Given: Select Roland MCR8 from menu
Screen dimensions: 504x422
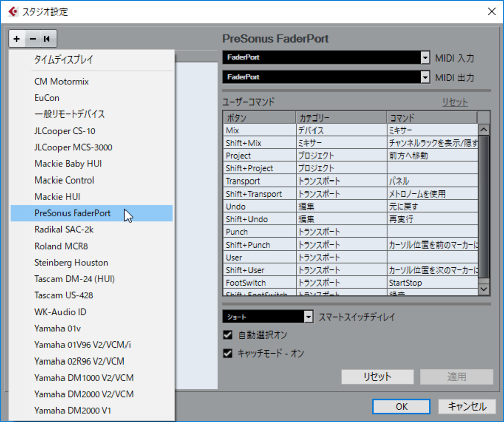Looking at the screenshot, I should [92, 246].
